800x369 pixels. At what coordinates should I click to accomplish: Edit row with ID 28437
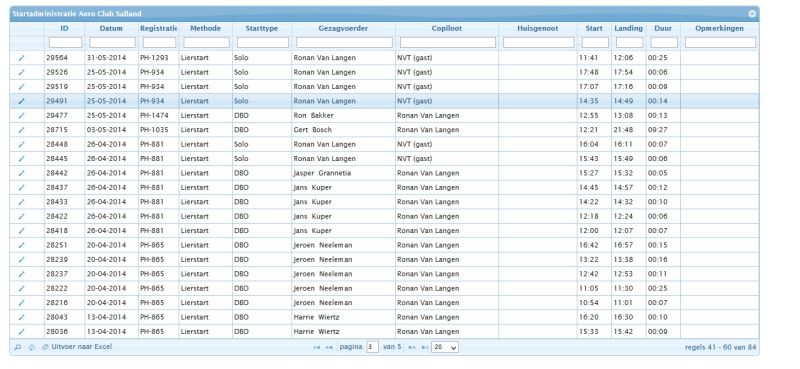(x=21, y=188)
